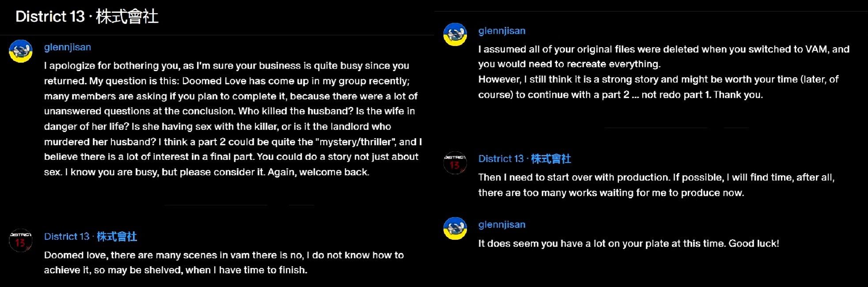Click the reply text starting 'Doomed love, there are'
Screen dimensions: 868x287
224,262
